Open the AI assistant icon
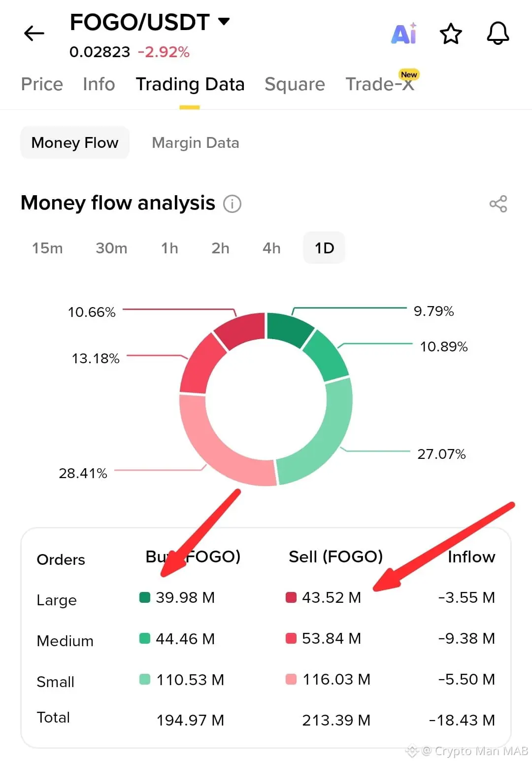Screen dimensions: 532x763 pyautogui.click(x=404, y=34)
